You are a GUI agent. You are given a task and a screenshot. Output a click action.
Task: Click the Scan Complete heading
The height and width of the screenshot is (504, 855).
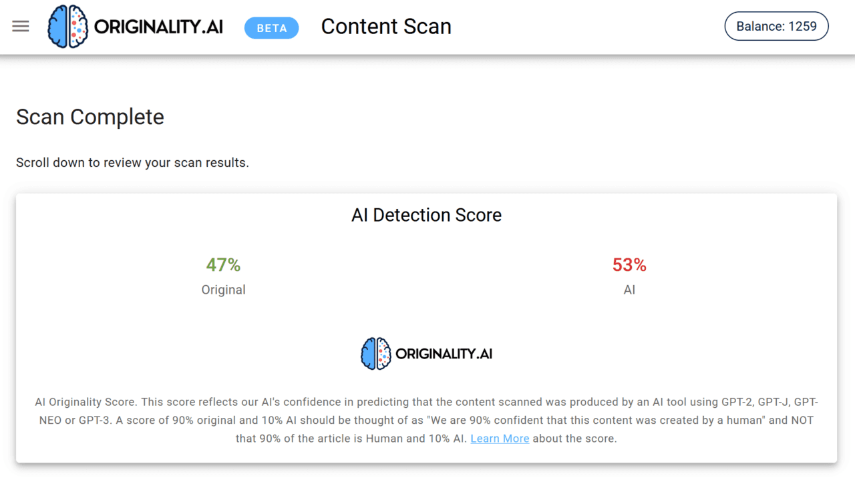[x=90, y=117]
